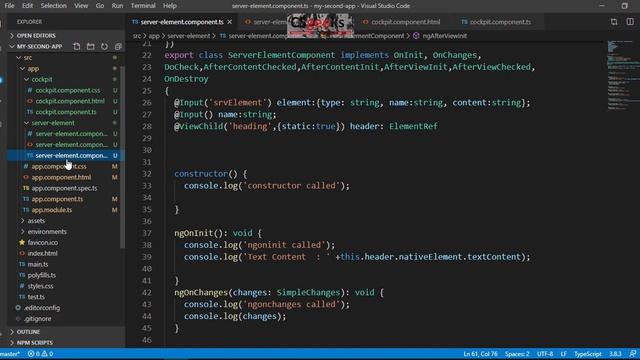
Task: Open the Terminal menu
Action: [x=143, y=6]
